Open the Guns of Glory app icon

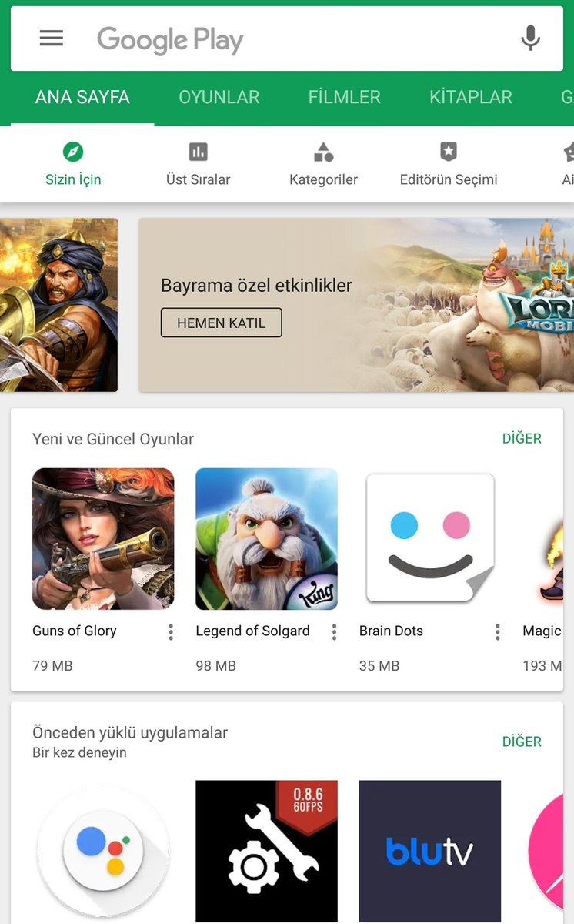pyautogui.click(x=103, y=539)
